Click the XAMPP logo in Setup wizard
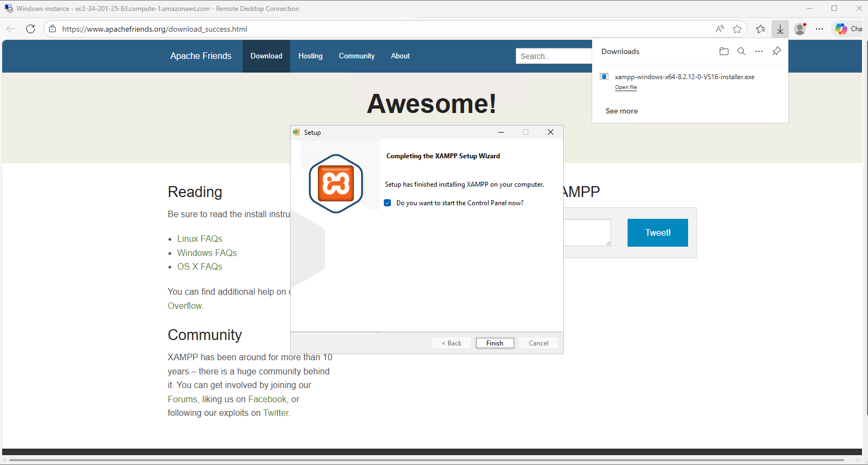 click(x=336, y=183)
